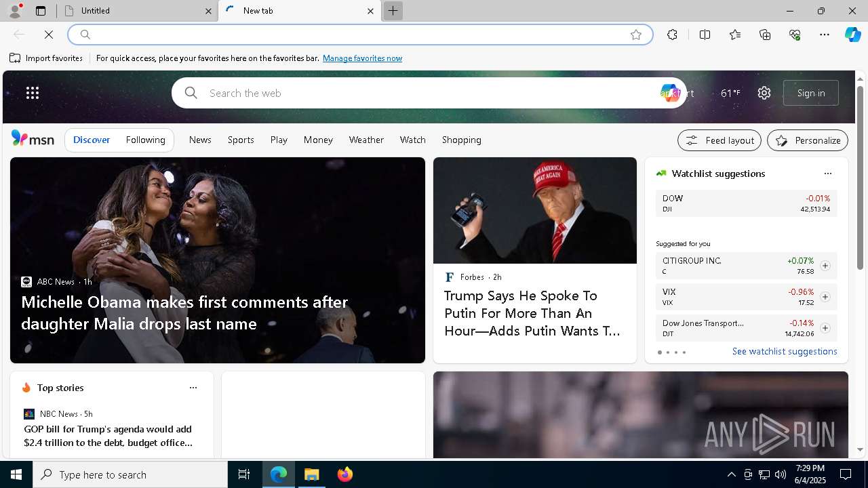Click the Personalize button
The width and height of the screenshot is (868, 488).
pos(808,140)
